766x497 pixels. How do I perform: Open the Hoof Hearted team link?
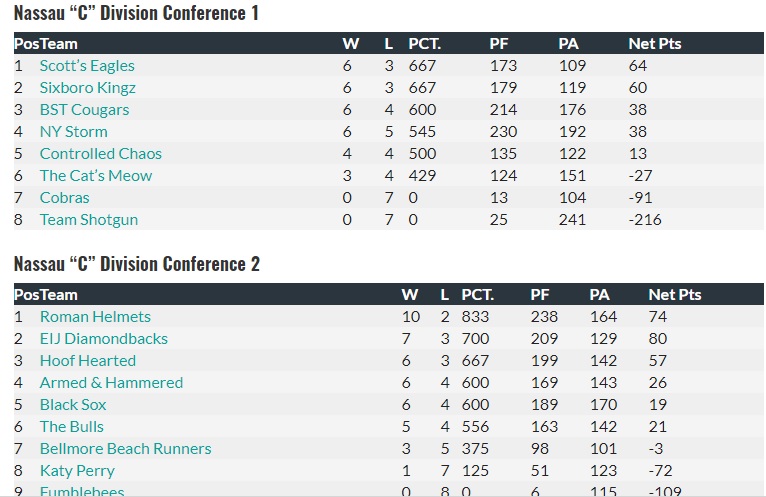[88, 361]
